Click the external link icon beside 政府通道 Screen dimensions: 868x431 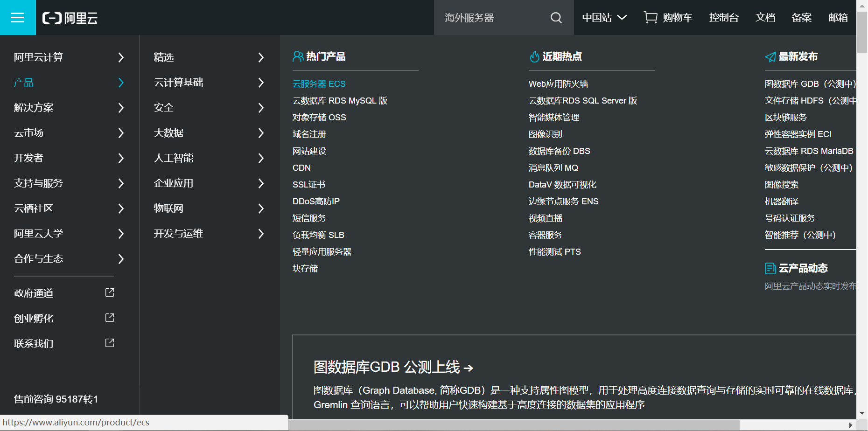(109, 292)
